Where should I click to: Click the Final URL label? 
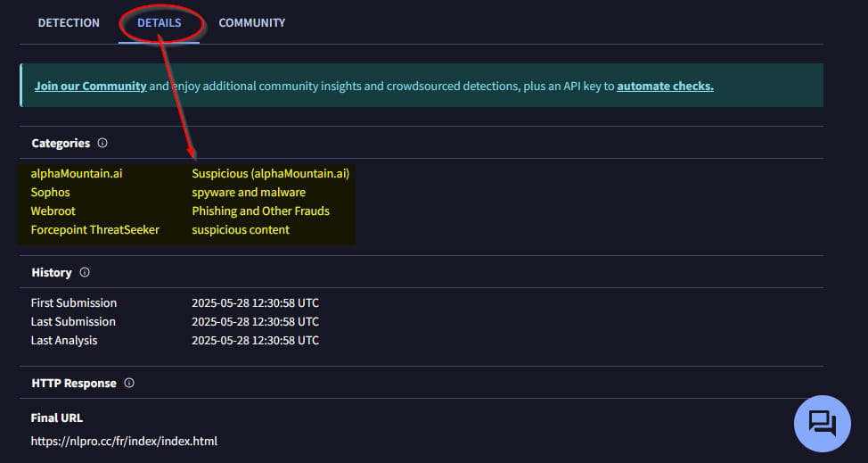[x=57, y=418]
